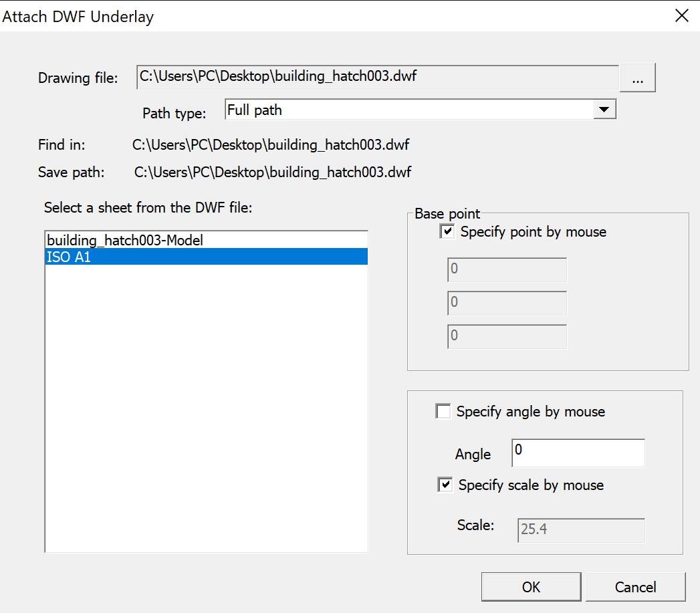
Task: Select the building_hatch003-Model sheet
Action: point(124,241)
